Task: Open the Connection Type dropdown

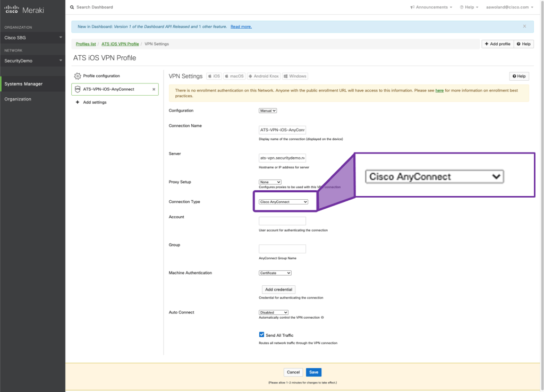Action: tap(283, 202)
